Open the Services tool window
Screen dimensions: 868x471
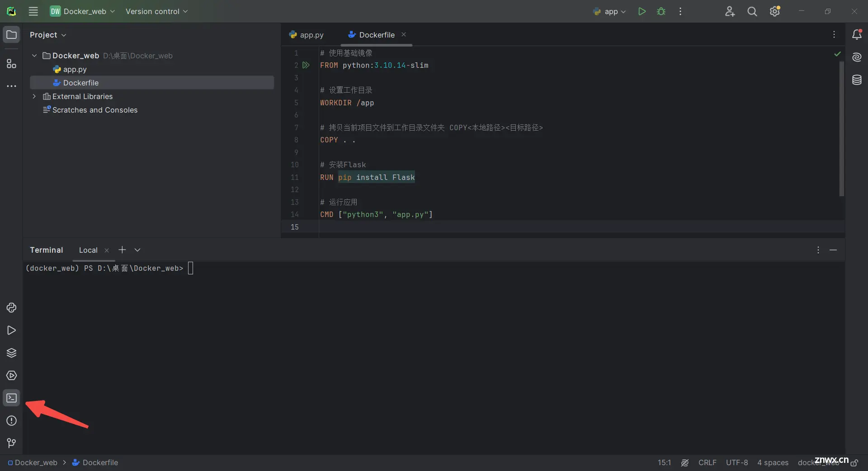pos(12,376)
